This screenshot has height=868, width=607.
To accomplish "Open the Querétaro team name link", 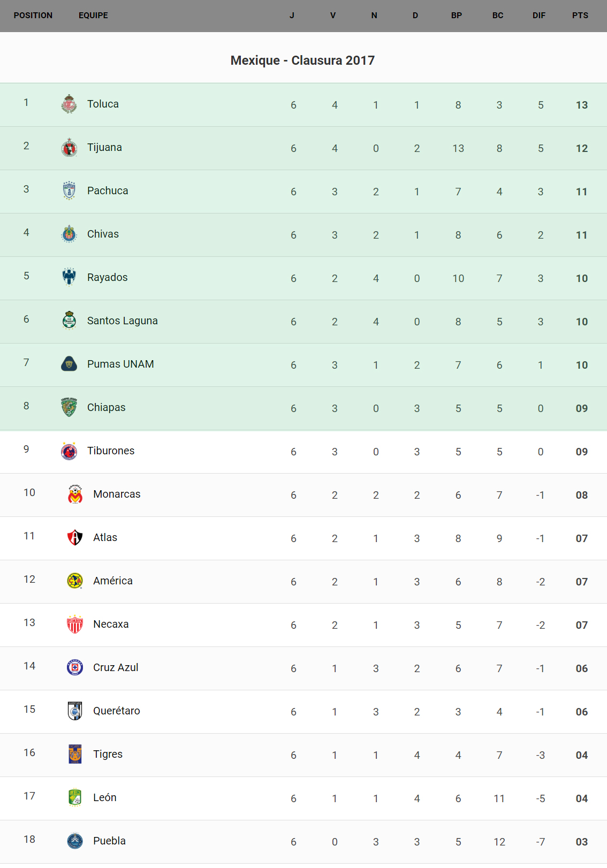I will pyautogui.click(x=117, y=711).
